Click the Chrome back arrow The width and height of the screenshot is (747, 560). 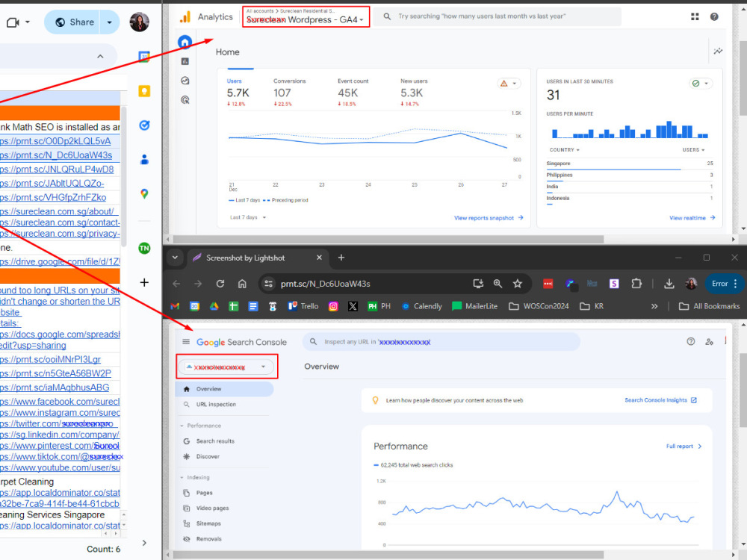(x=176, y=284)
